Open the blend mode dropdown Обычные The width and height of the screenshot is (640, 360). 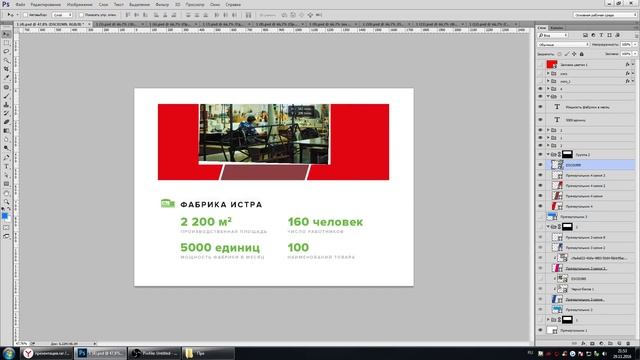[563, 44]
